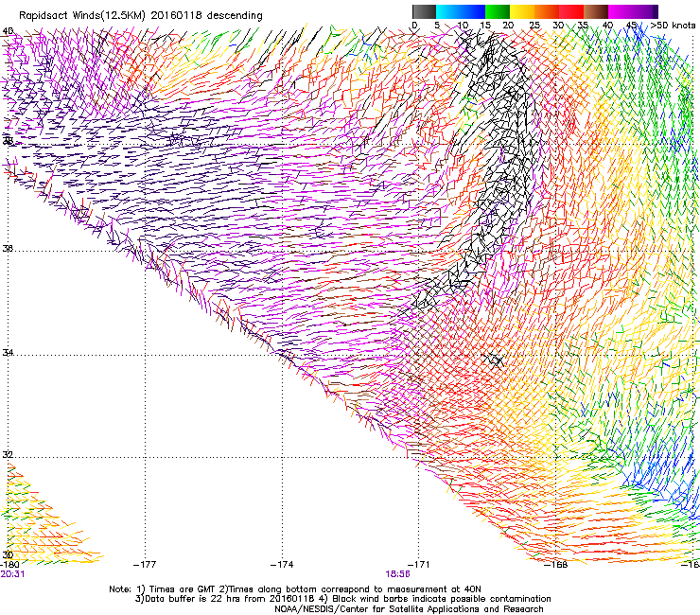Click the latitude axis label "30"

tap(8, 554)
